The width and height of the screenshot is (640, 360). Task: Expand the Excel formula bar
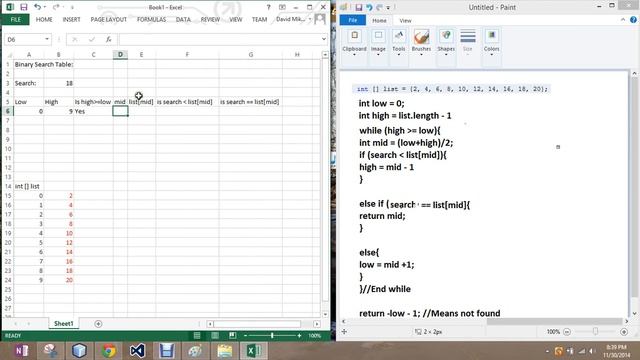pos(324,39)
